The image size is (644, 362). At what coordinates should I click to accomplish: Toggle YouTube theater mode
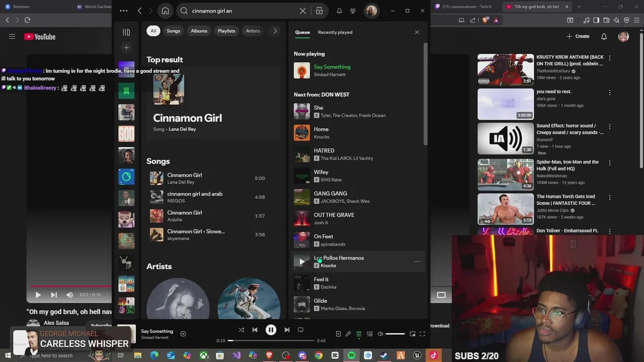click(x=441, y=295)
